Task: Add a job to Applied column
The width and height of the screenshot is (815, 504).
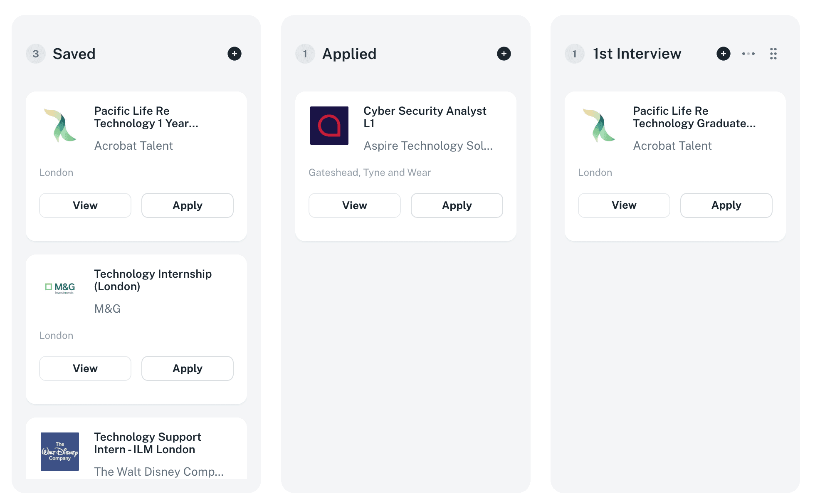Action: tap(504, 54)
